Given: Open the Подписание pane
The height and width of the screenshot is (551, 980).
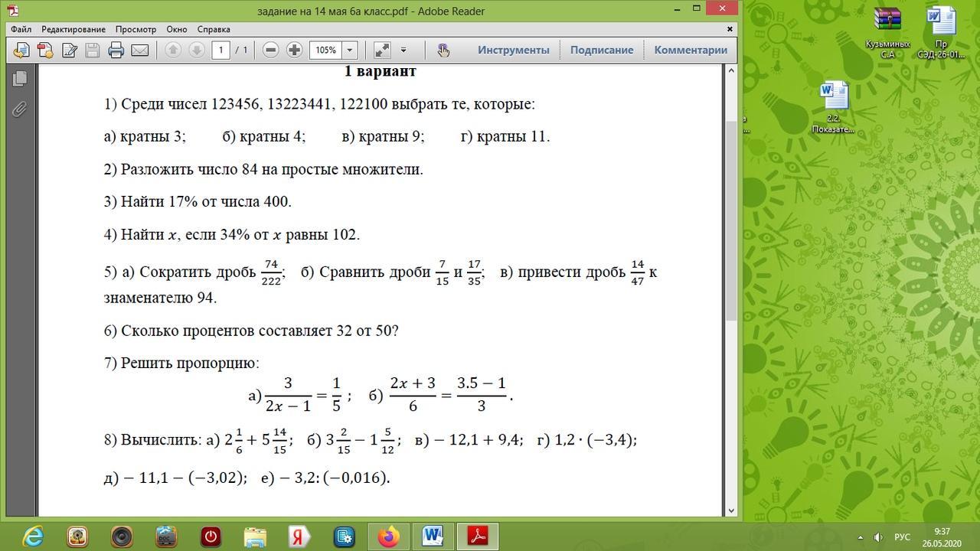Looking at the screenshot, I should [x=602, y=50].
